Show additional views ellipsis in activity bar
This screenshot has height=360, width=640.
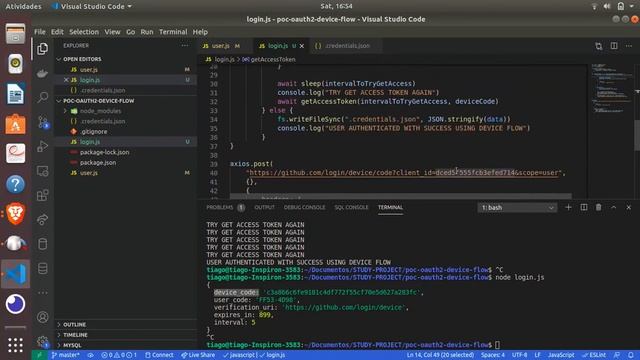[42, 293]
